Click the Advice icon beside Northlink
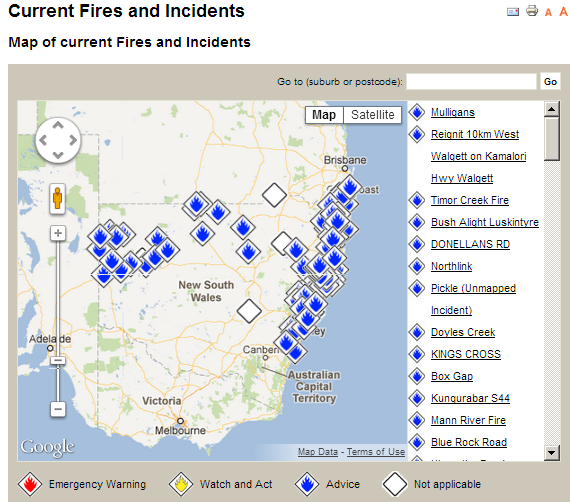This screenshot has height=502, width=570. (417, 266)
